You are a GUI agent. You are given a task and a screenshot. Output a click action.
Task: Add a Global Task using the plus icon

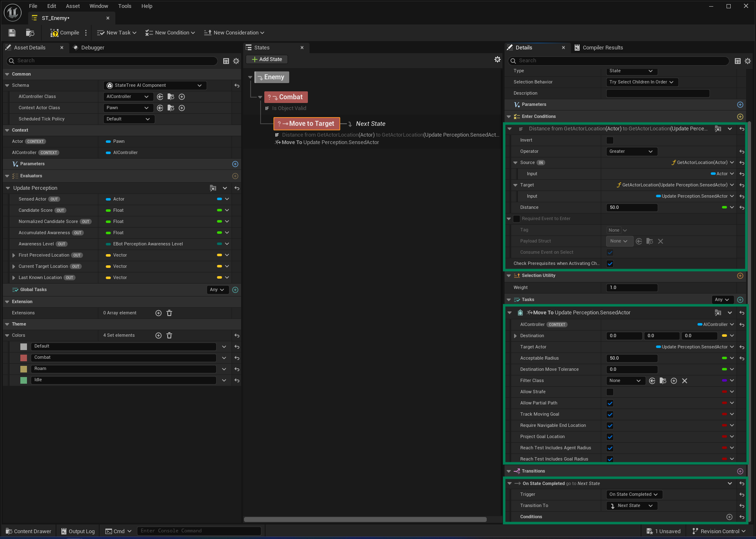pyautogui.click(x=235, y=290)
